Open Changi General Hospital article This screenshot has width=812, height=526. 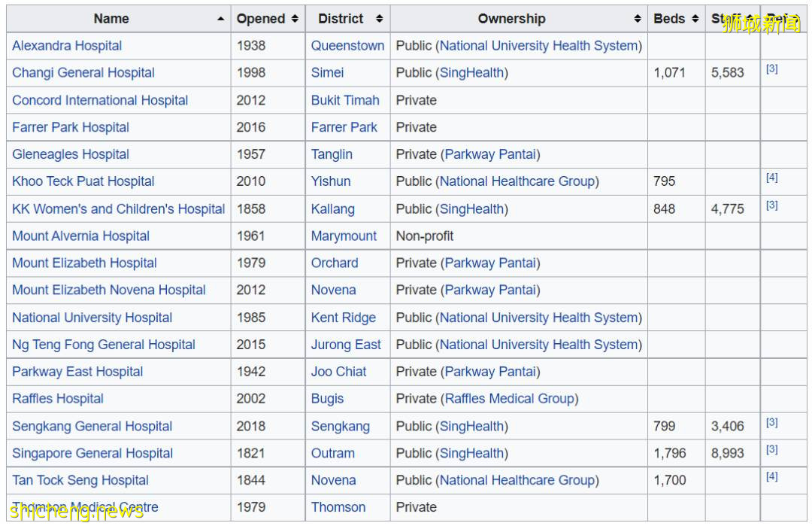click(x=83, y=73)
